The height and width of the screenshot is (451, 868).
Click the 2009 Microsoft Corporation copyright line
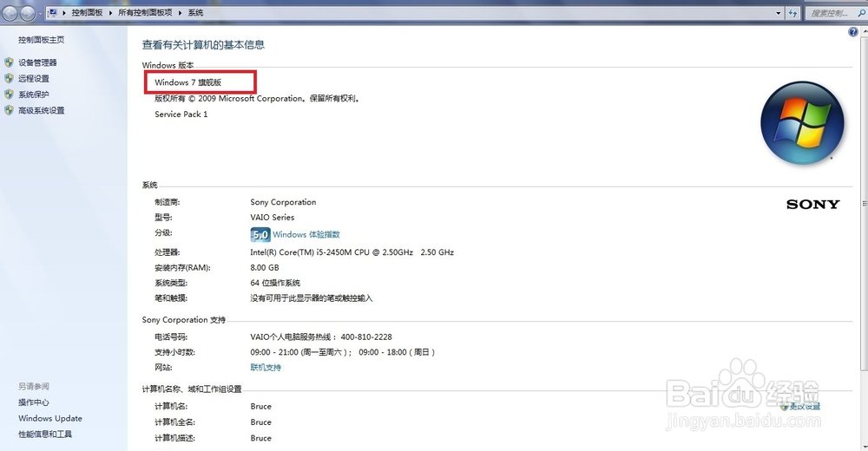tap(258, 99)
